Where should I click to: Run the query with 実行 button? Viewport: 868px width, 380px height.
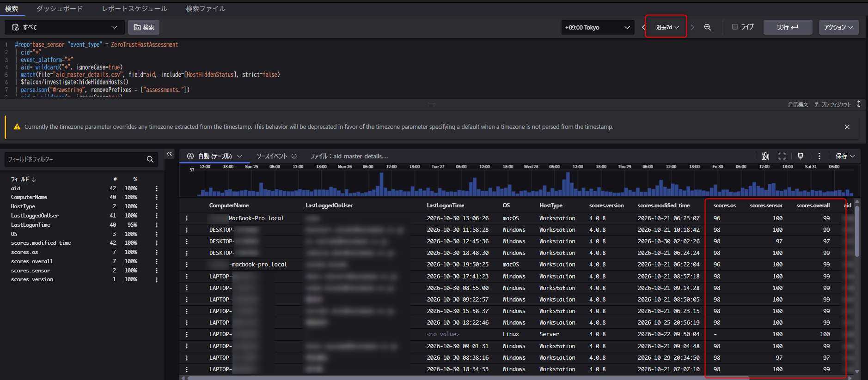coord(788,27)
